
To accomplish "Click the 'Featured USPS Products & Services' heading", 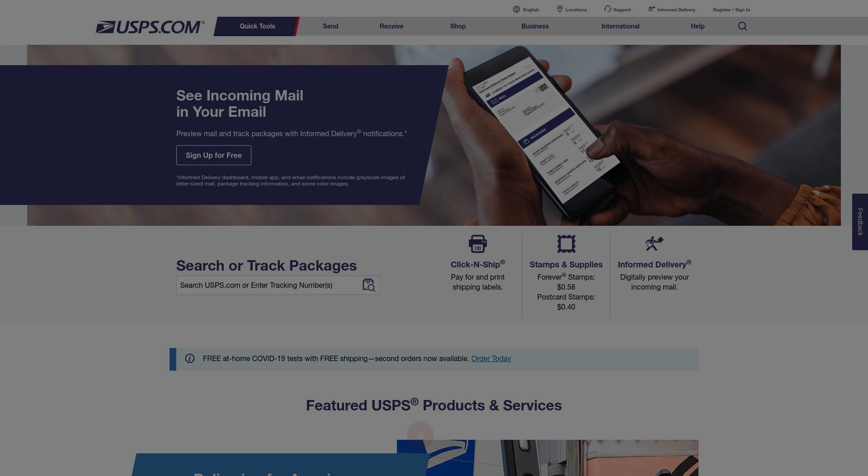I will click(x=434, y=405).
